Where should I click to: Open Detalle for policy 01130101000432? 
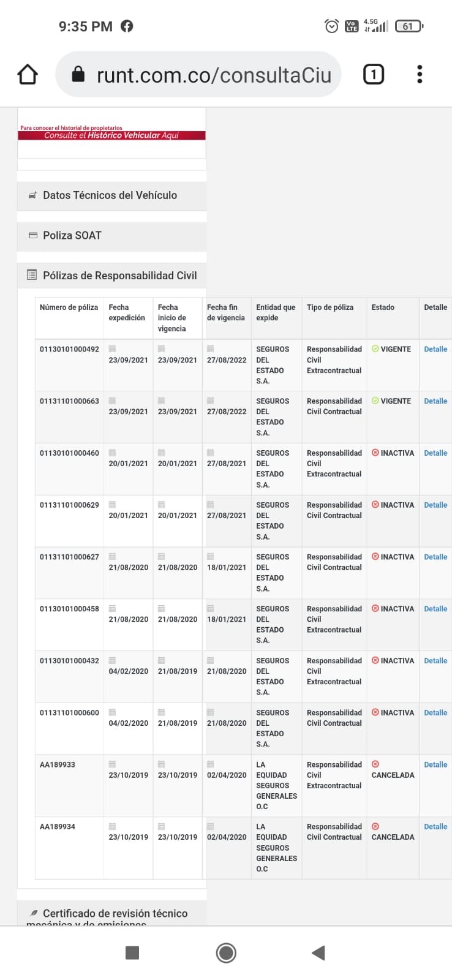(x=435, y=661)
